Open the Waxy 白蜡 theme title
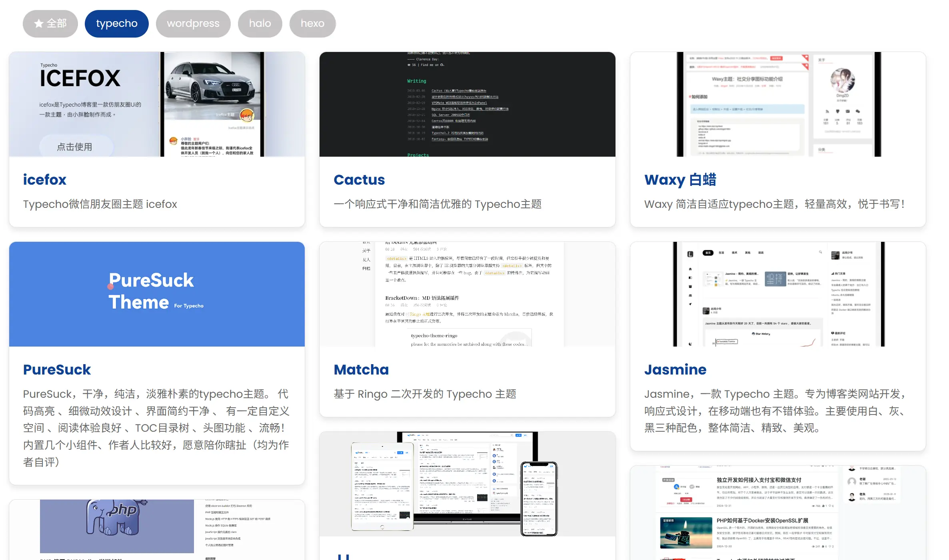This screenshot has width=949, height=560. click(680, 179)
